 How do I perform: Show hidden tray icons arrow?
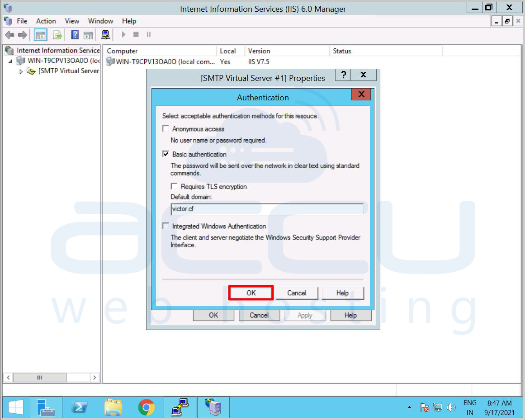[x=409, y=407]
